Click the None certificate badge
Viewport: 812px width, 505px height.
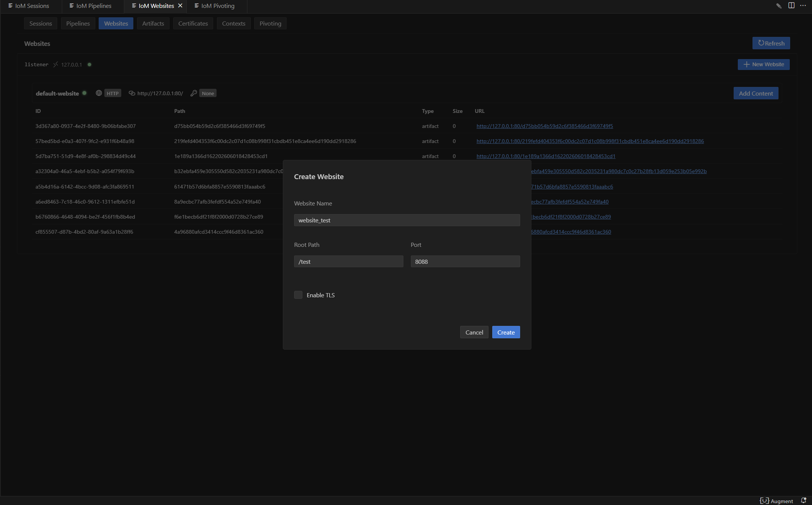click(208, 93)
